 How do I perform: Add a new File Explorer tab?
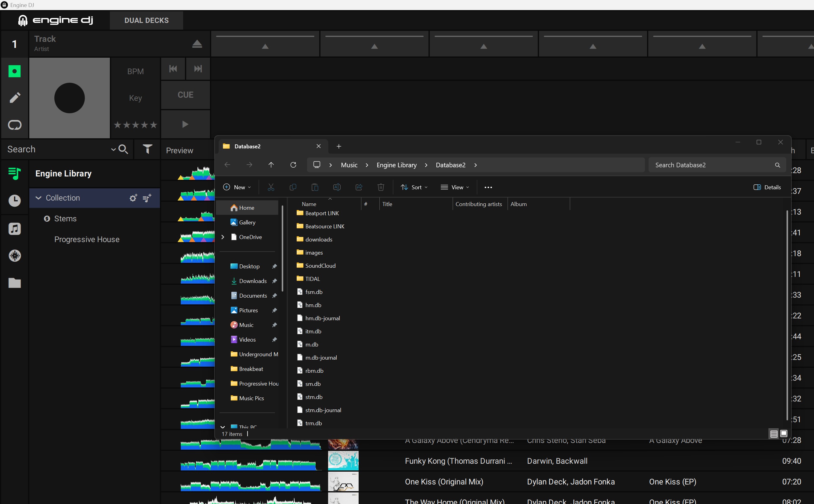click(339, 146)
